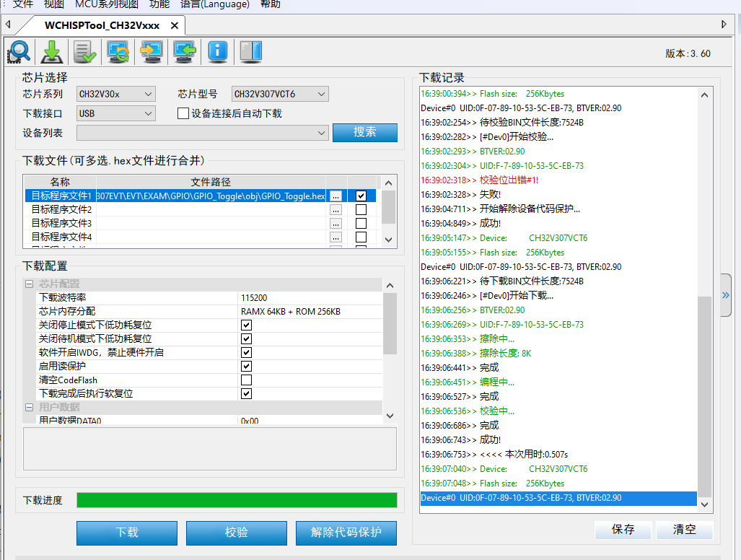This screenshot has height=560, width=741.
Task: Click the split panel layout icon
Action: 250,52
